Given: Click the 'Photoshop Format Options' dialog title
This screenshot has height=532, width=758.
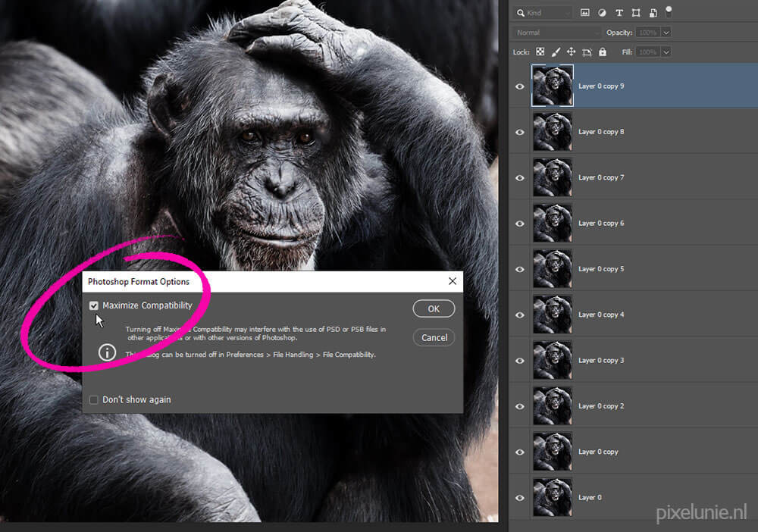Looking at the screenshot, I should pos(139,282).
